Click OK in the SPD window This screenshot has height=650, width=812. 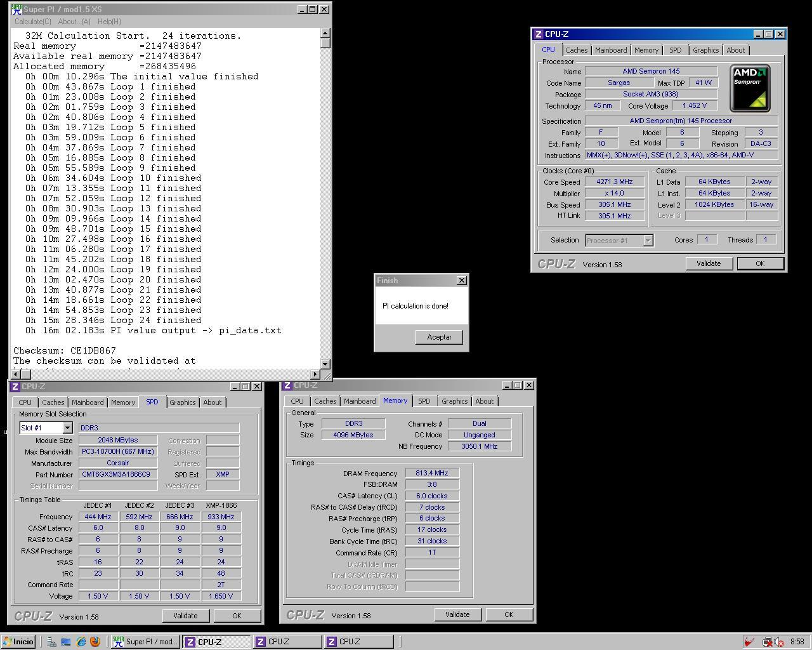coord(237,616)
